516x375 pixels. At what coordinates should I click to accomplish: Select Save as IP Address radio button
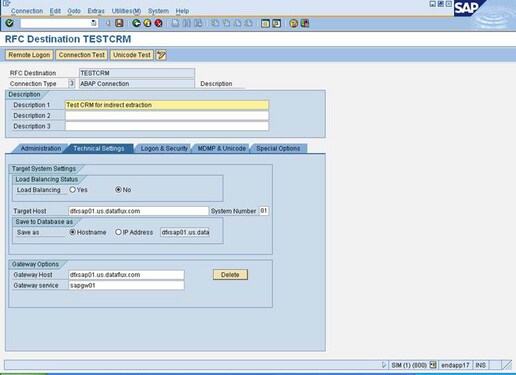click(x=118, y=232)
